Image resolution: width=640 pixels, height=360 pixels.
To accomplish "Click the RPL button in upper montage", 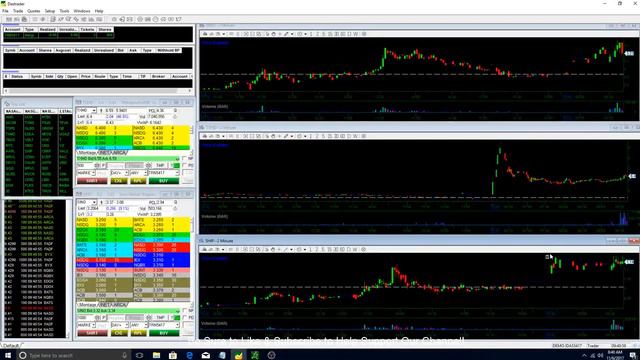I will 138,180.
